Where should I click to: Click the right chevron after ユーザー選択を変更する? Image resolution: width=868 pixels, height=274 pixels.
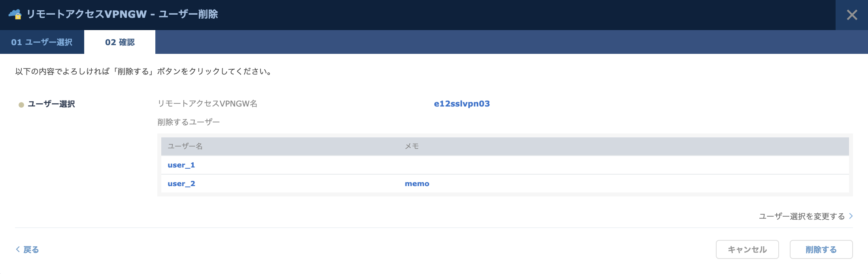tap(851, 216)
